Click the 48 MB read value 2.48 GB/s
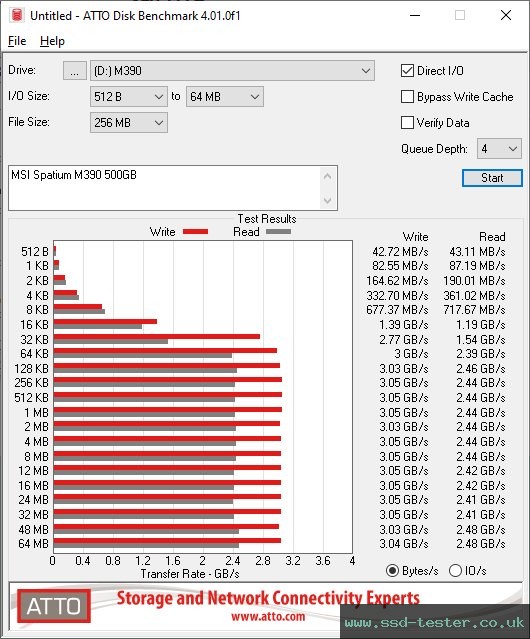Screen dimensions: 530x639 [x=481, y=529]
